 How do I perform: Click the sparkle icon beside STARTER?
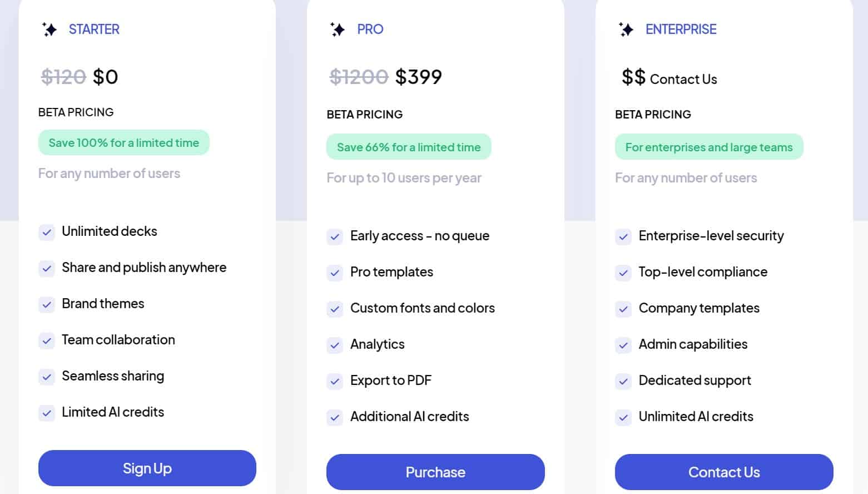[x=49, y=29]
